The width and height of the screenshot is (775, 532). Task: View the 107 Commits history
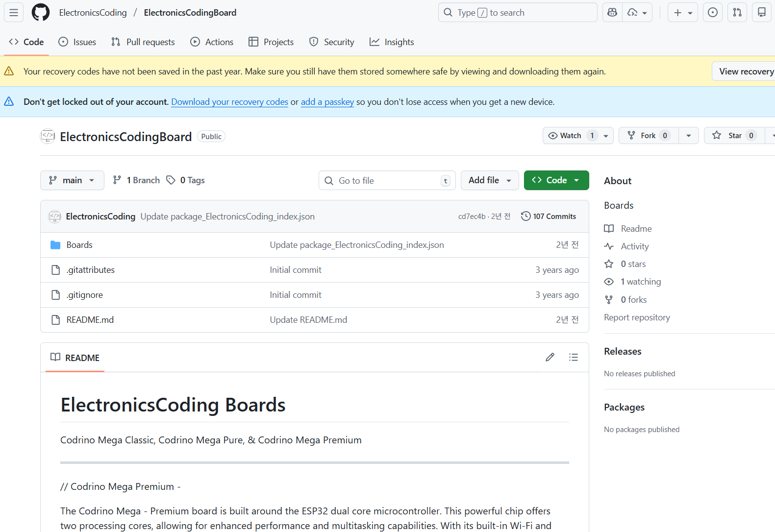point(549,216)
